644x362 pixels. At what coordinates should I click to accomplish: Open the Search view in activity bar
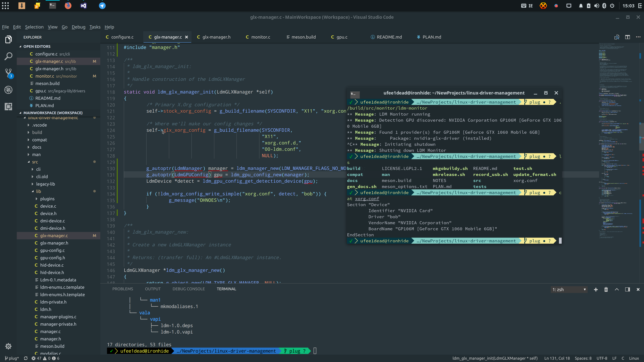(8, 56)
